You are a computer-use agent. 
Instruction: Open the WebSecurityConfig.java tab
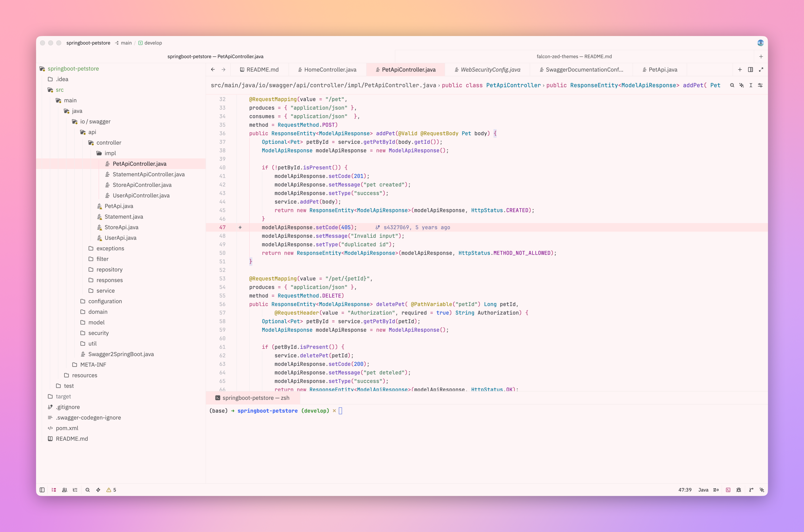[487, 70]
